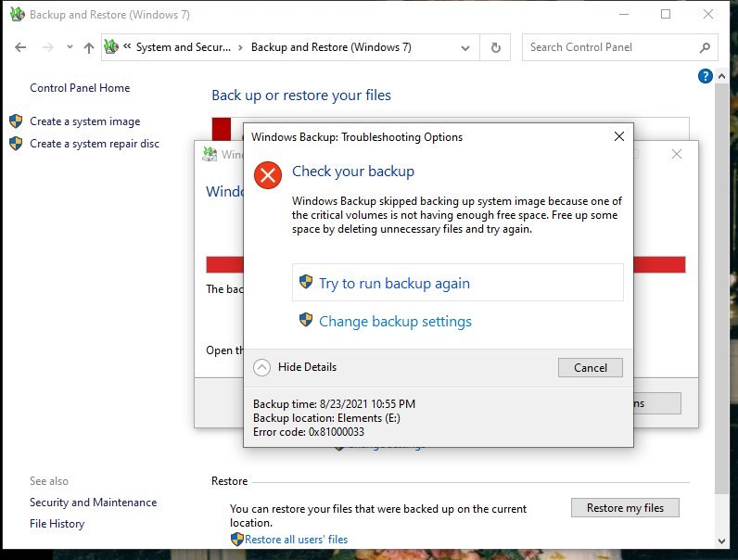Click Restore my files button
The width and height of the screenshot is (738, 560).
point(625,508)
